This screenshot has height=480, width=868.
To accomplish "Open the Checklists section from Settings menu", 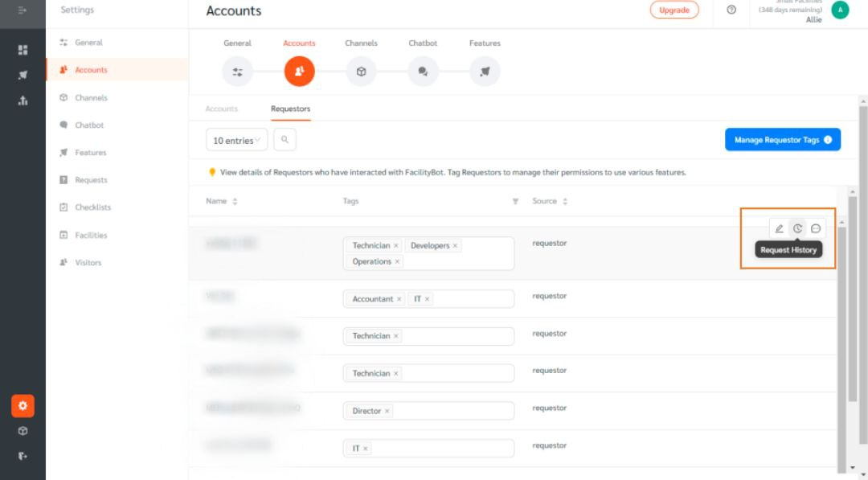I will (x=93, y=207).
